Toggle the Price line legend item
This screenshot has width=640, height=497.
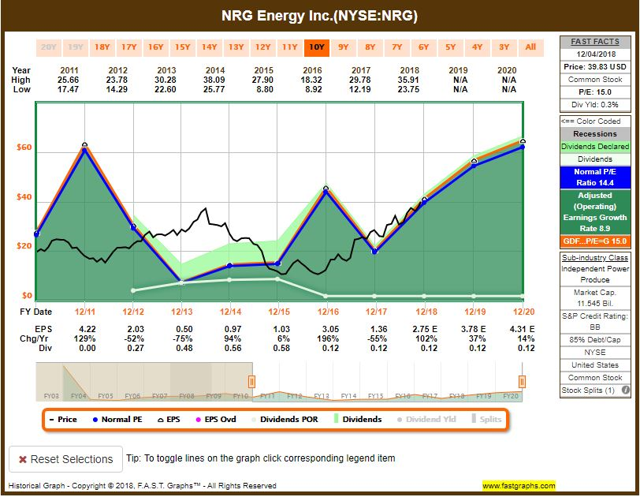(x=63, y=419)
